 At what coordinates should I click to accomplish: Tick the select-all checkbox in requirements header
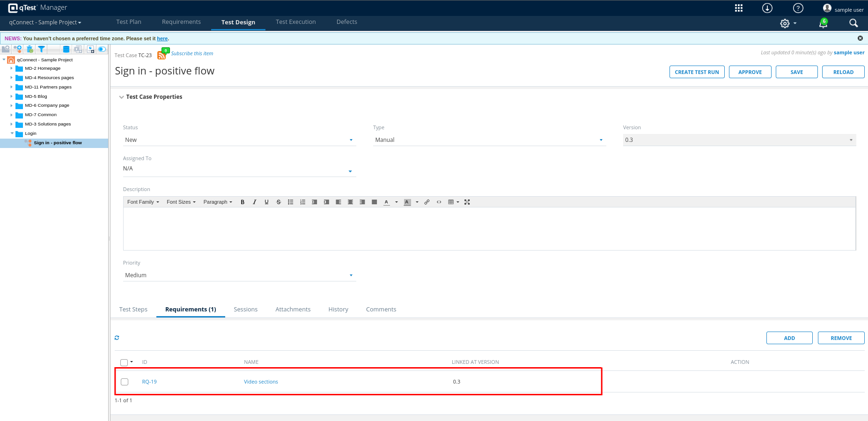pos(124,362)
